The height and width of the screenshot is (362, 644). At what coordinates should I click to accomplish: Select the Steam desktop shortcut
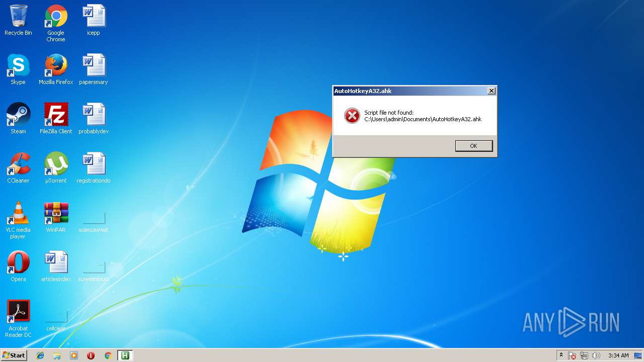(x=18, y=119)
